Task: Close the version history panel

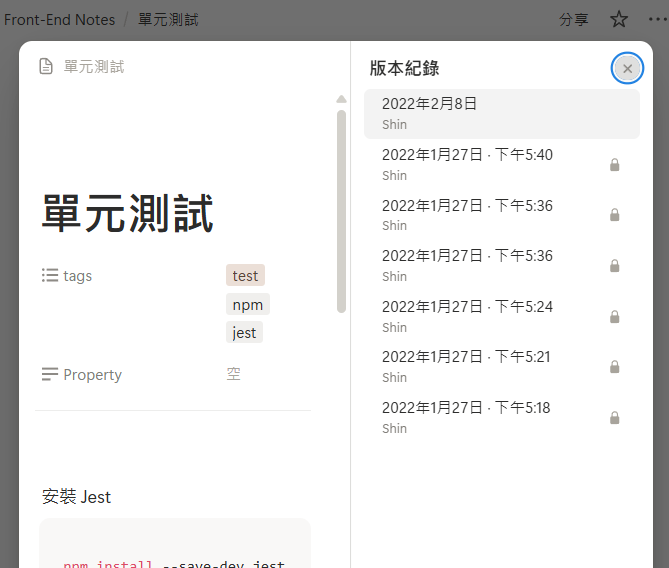Action: click(x=627, y=68)
